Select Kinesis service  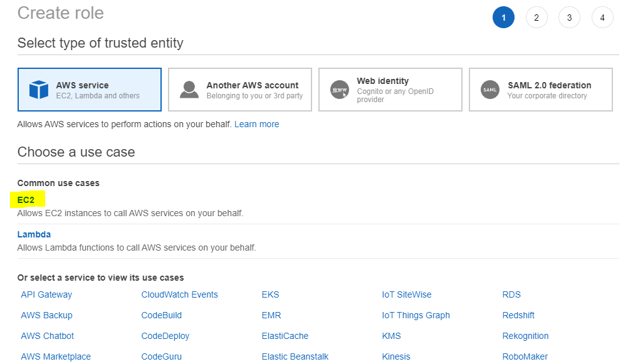point(396,356)
